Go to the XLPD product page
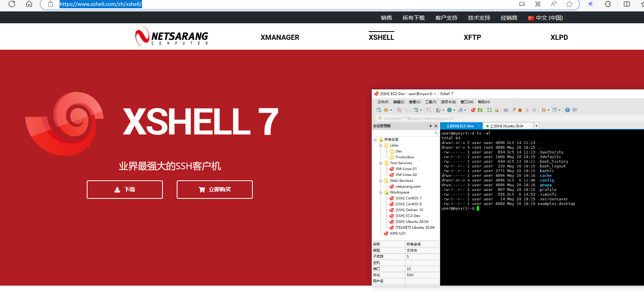 pyautogui.click(x=559, y=37)
